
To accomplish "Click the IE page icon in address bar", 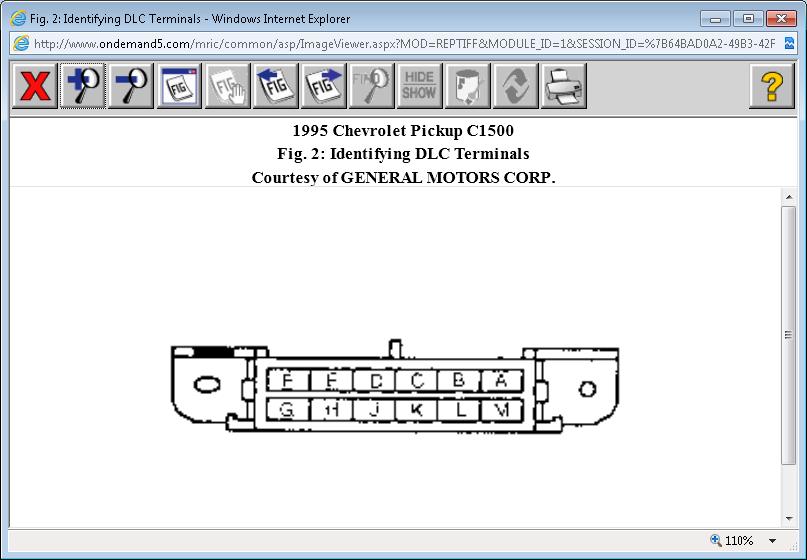I will click(21, 43).
